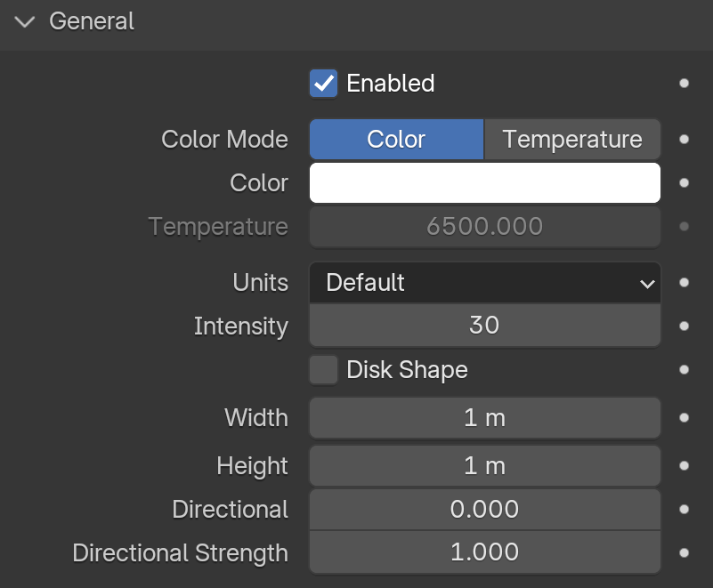This screenshot has height=588, width=713.
Task: Switch Color Mode to Temperature
Action: [571, 140]
